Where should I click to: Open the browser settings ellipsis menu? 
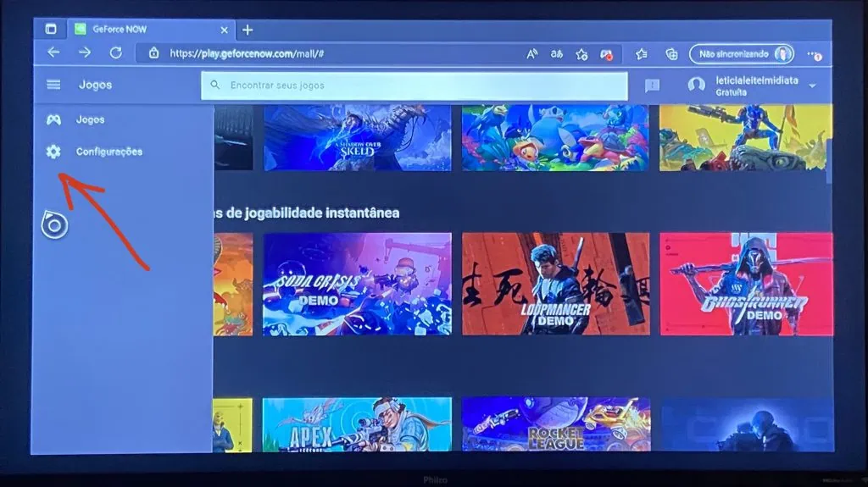(814, 55)
